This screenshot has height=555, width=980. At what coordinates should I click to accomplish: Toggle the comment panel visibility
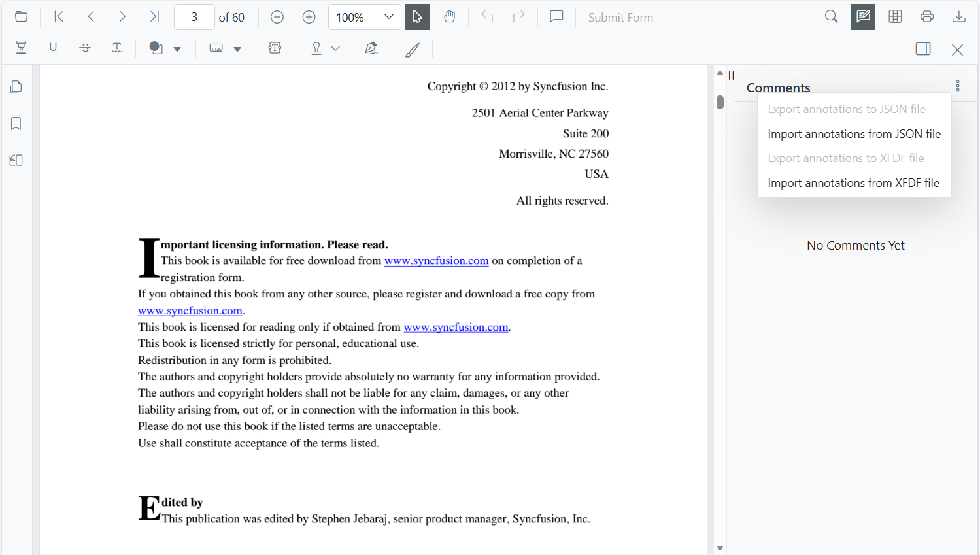point(923,49)
